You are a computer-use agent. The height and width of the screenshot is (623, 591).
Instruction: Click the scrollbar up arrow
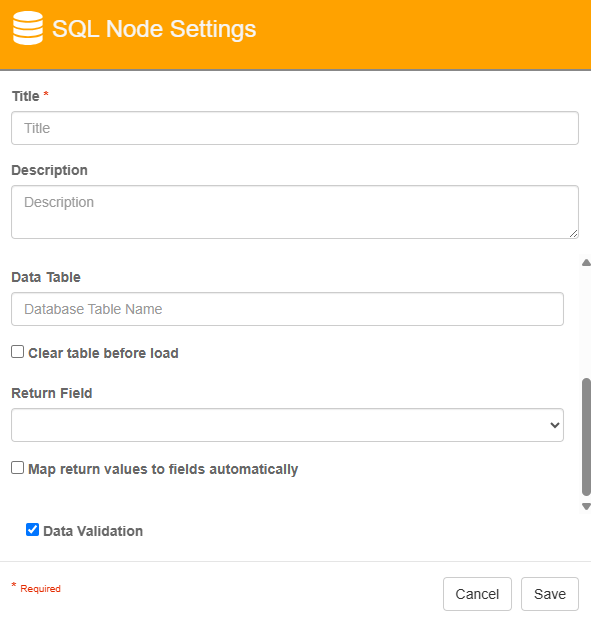click(586, 262)
